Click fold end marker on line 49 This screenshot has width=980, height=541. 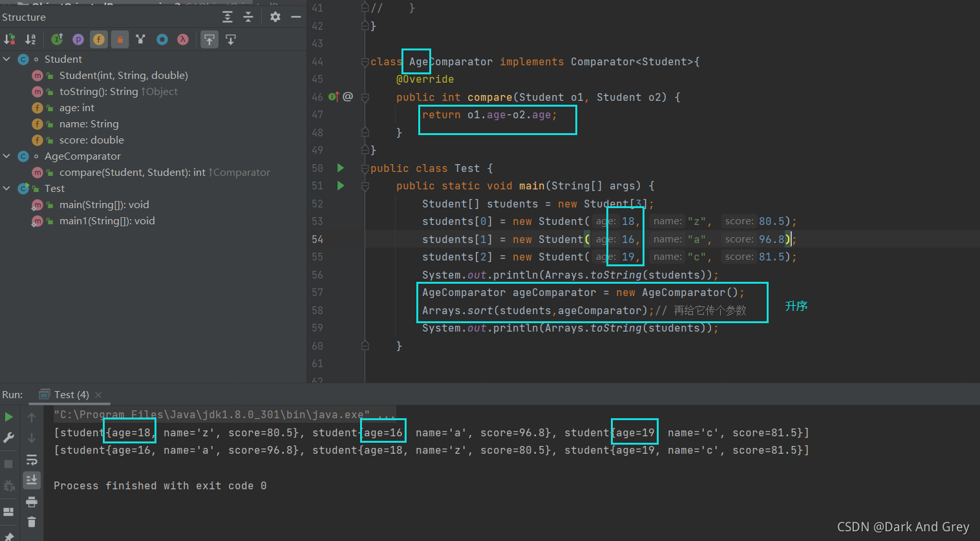pos(365,150)
